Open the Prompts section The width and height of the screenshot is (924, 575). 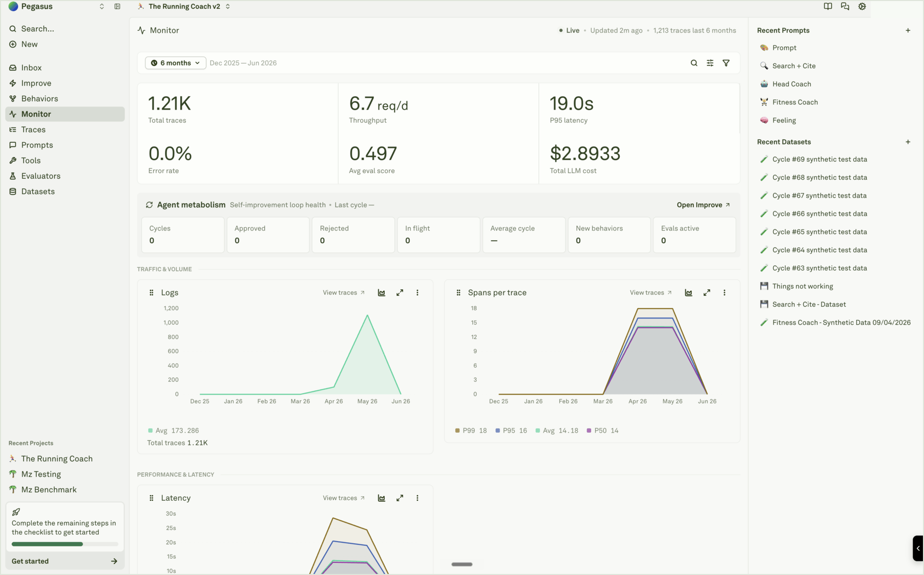pos(65,145)
